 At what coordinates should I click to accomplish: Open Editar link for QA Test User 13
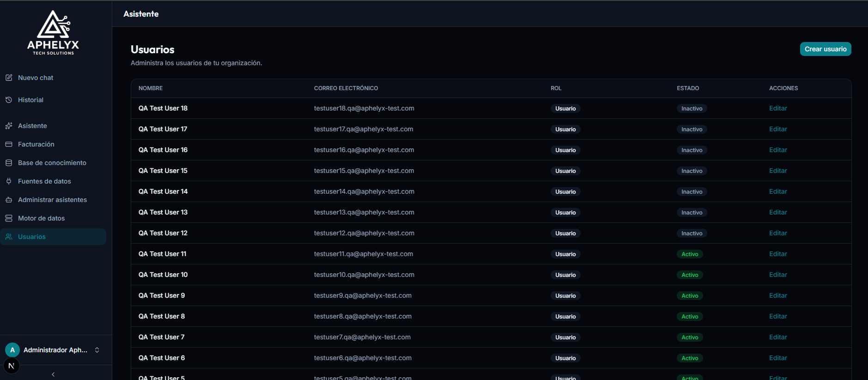778,212
